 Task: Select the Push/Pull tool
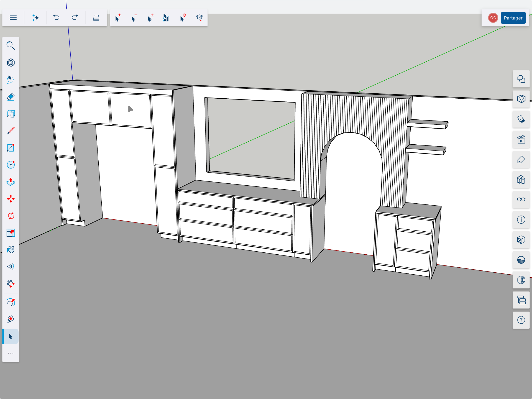[x=11, y=182]
